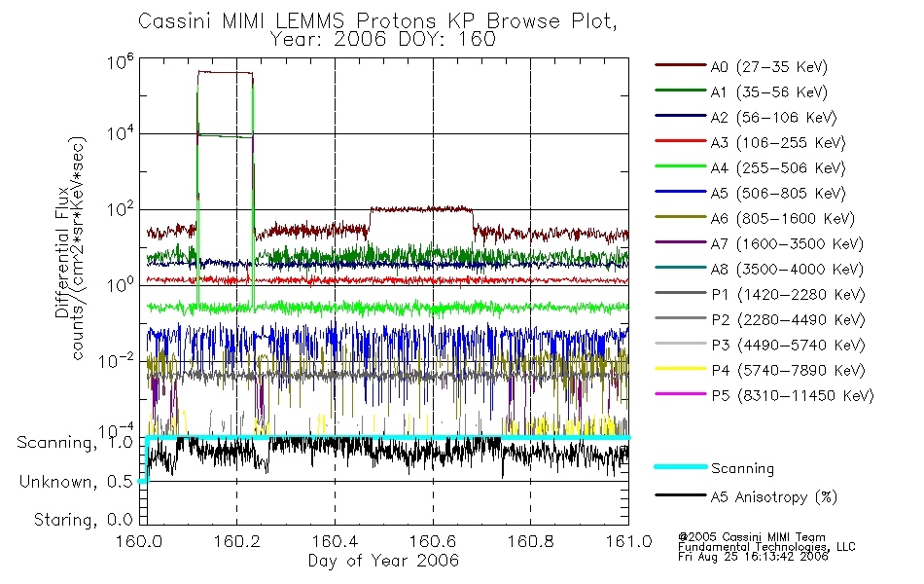The image size is (924, 584).
Task: Select the P4 (5740-7890 KeV) legend label
Action: click(x=789, y=371)
